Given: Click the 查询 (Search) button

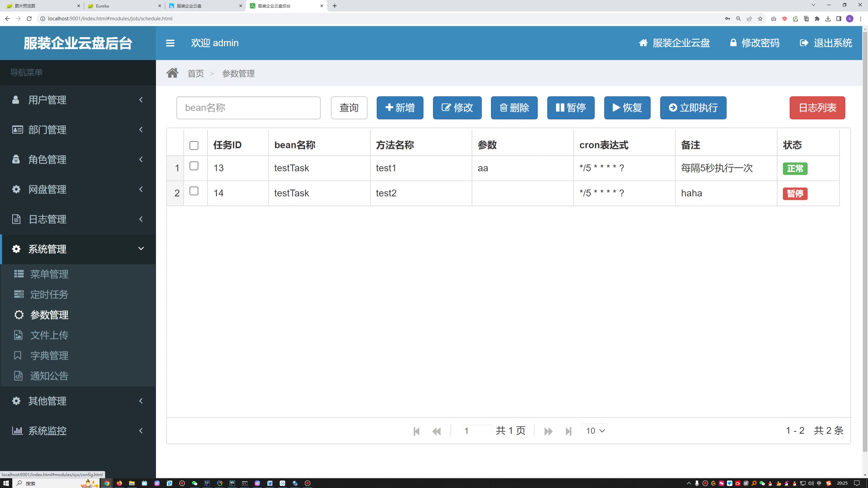Looking at the screenshot, I should 349,107.
